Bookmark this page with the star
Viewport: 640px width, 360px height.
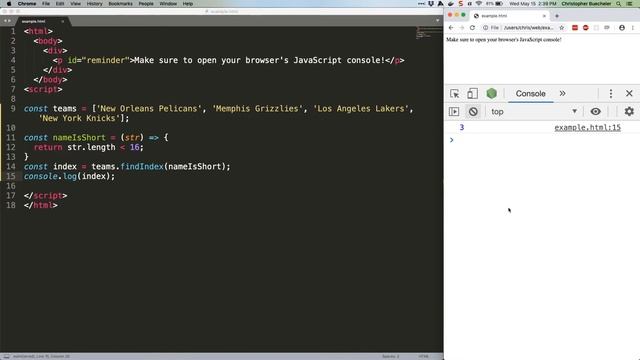click(x=562, y=28)
